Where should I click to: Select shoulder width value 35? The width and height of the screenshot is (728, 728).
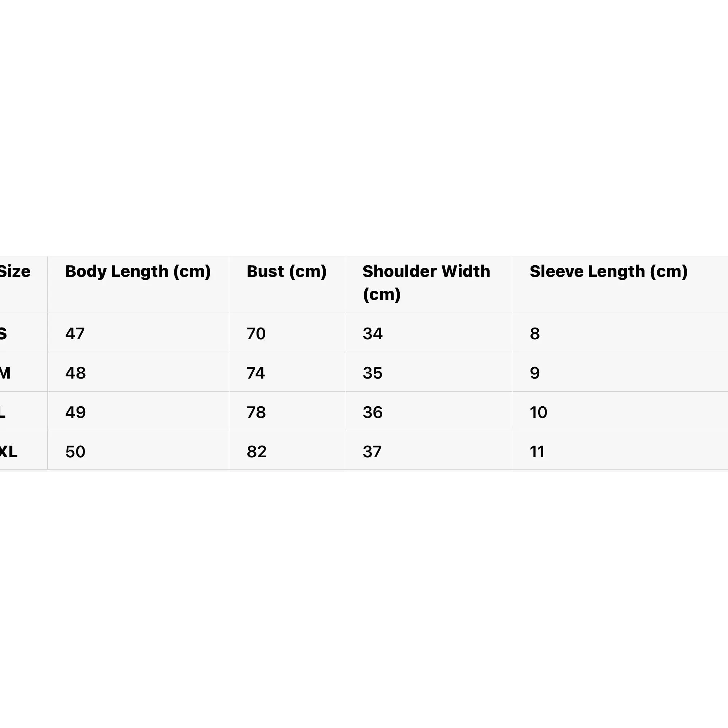click(x=373, y=373)
